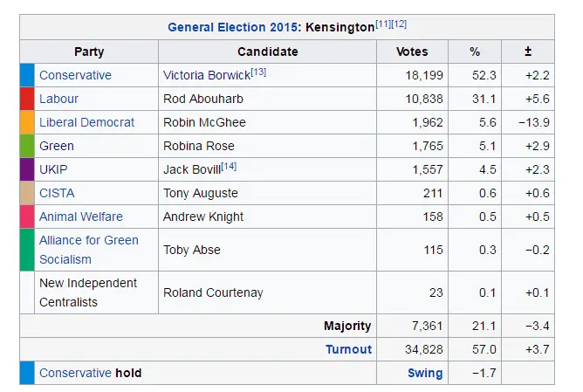Open citation 11 next to Kensington
Viewport: 583px width, 392px height.
click(384, 24)
